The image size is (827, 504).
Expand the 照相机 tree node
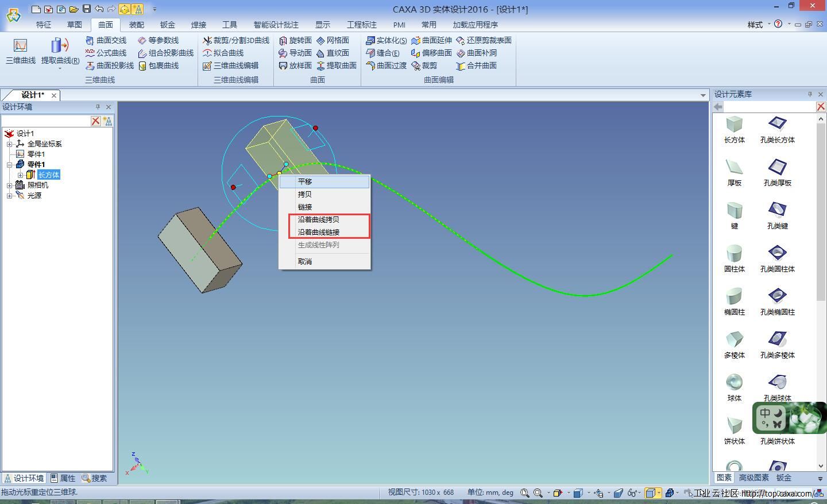click(x=9, y=185)
